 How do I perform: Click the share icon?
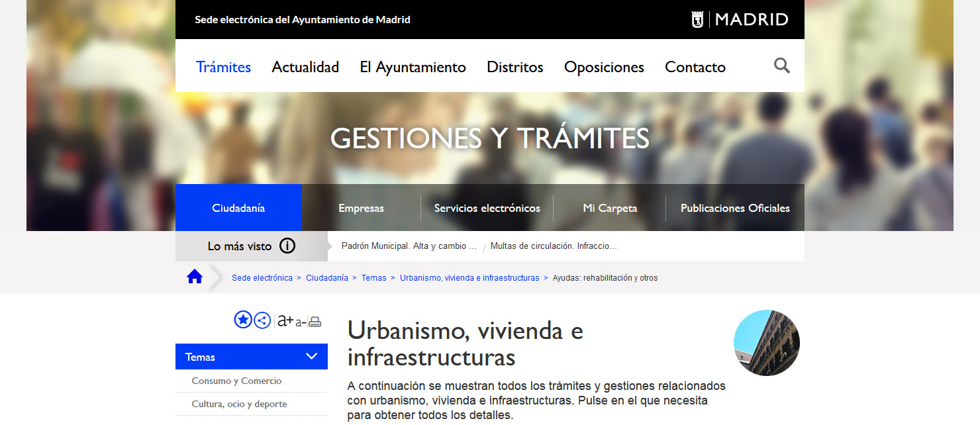click(x=262, y=320)
